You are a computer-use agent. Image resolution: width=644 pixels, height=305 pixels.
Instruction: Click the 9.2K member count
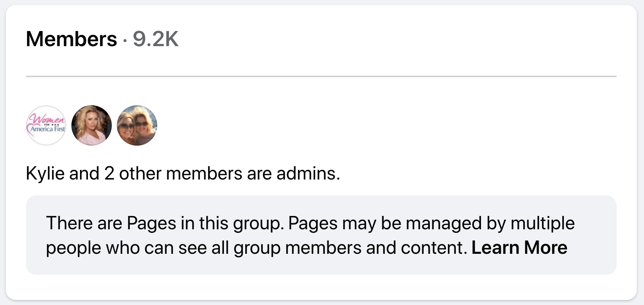(x=156, y=39)
